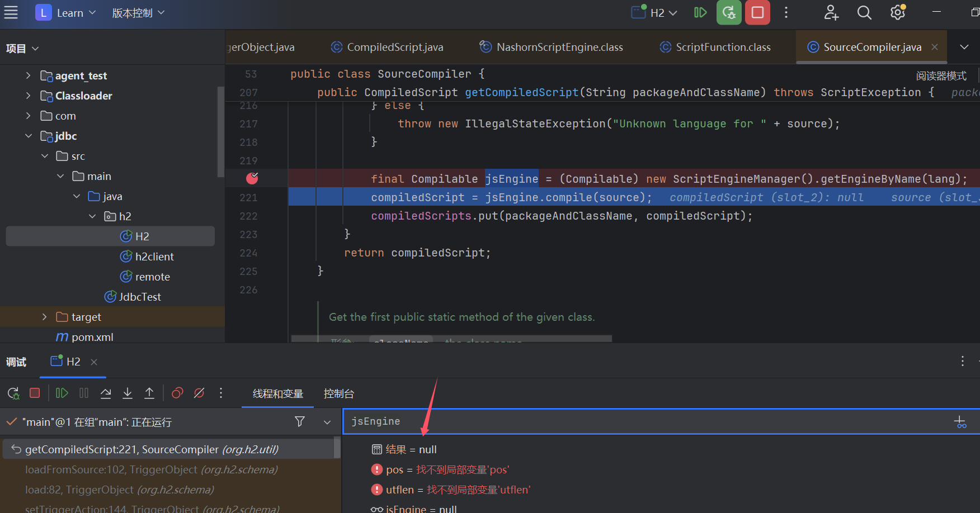Open the Learn project dropdown
This screenshot has height=513, width=980.
click(66, 12)
